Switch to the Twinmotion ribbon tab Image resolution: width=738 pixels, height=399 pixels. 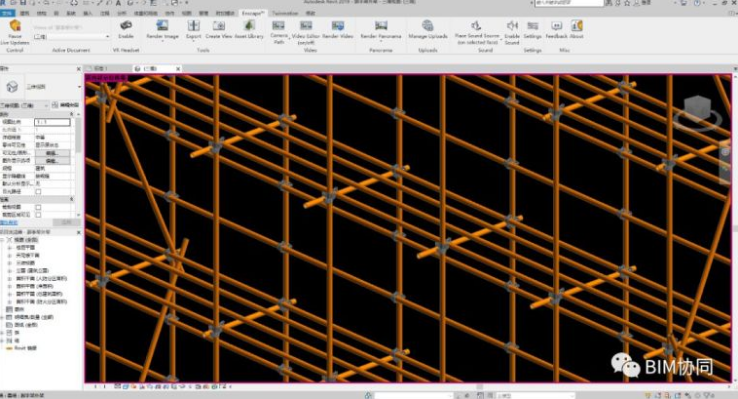(x=285, y=13)
